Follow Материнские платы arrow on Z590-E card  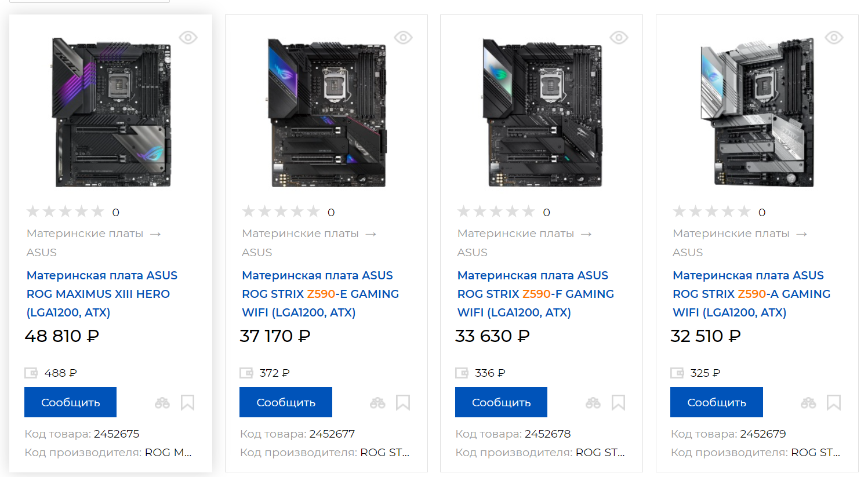pyautogui.click(x=371, y=234)
